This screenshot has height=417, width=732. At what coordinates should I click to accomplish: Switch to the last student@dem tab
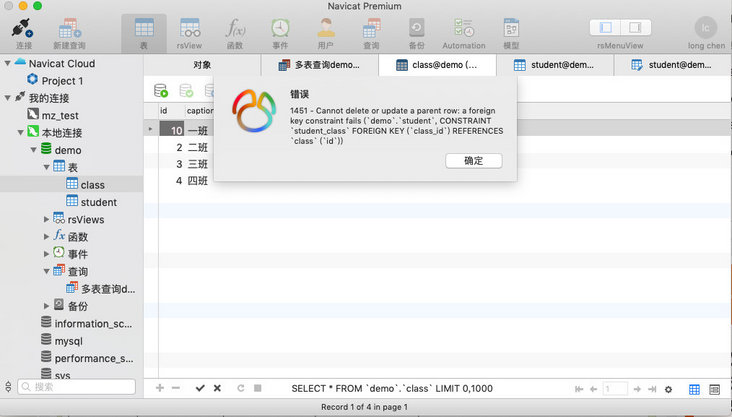(673, 65)
